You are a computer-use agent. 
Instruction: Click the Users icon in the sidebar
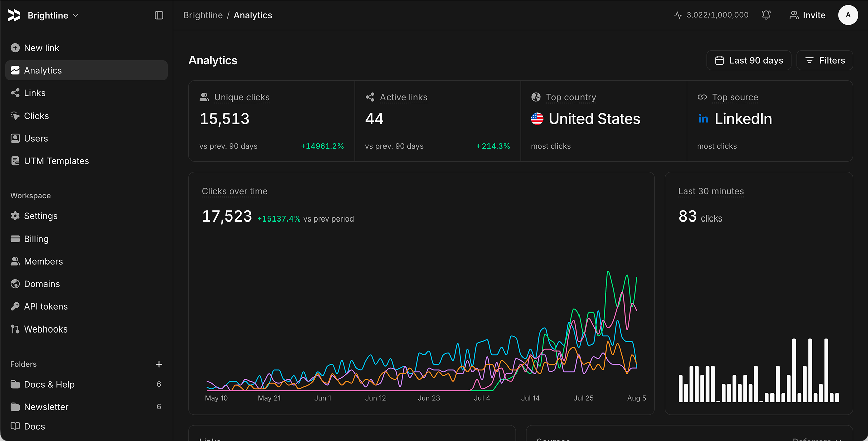(x=15, y=138)
